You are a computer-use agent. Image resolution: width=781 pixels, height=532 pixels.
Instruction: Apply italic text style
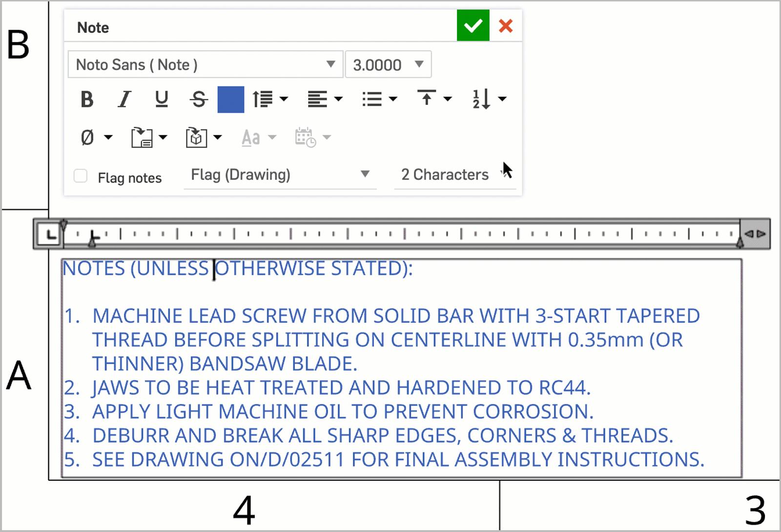124,100
